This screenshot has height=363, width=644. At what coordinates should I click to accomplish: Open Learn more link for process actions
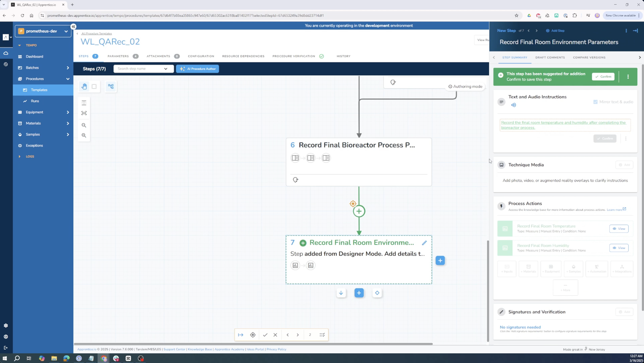(x=616, y=209)
